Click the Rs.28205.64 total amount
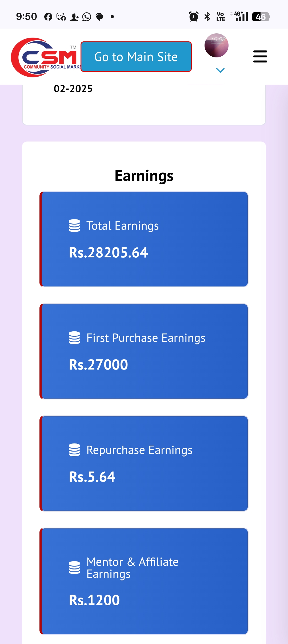This screenshot has height=644, width=288. 108,253
